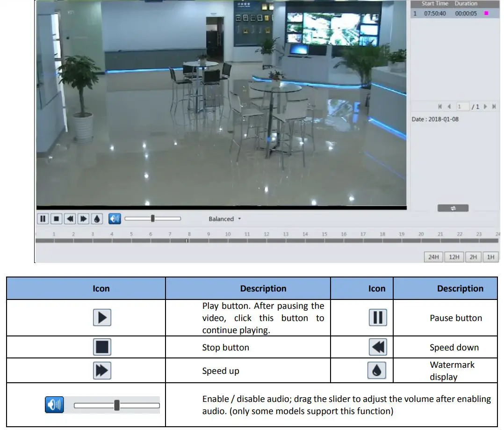Viewport: 504px width, 430px height.
Task: Switch timeline to 12H view
Action: (453, 256)
